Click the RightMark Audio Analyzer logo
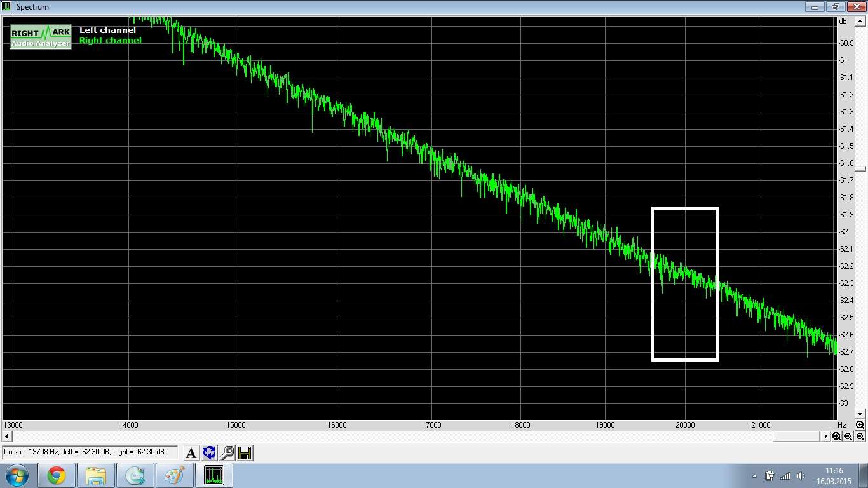This screenshot has height=488, width=868. point(41,37)
